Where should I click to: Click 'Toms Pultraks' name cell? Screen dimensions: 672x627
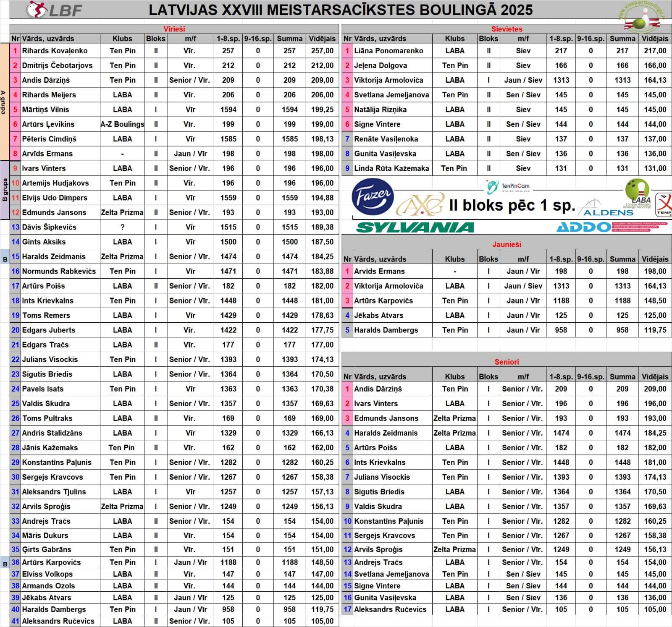[61, 418]
